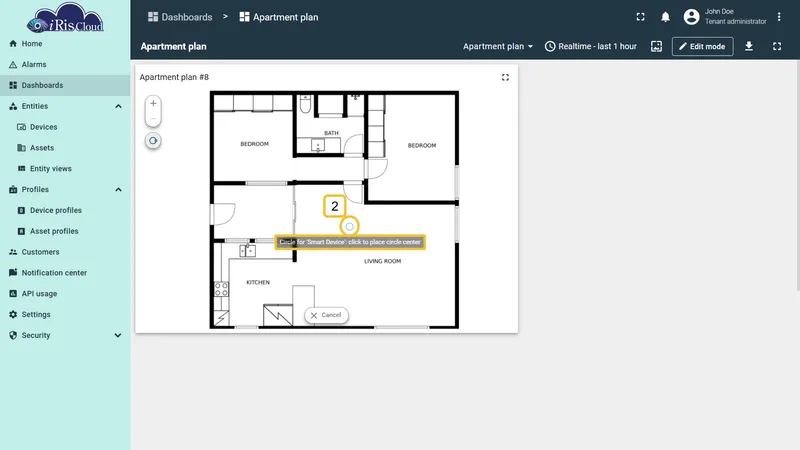Open the Apartment plan state dropdown
The height and width of the screenshot is (450, 800).
[498, 46]
